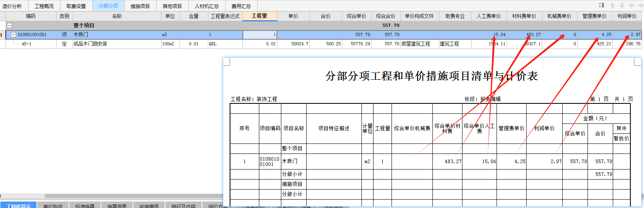Click the horizontal scrollbar under the grid
The width and height of the screenshot is (644, 208).
point(134,196)
